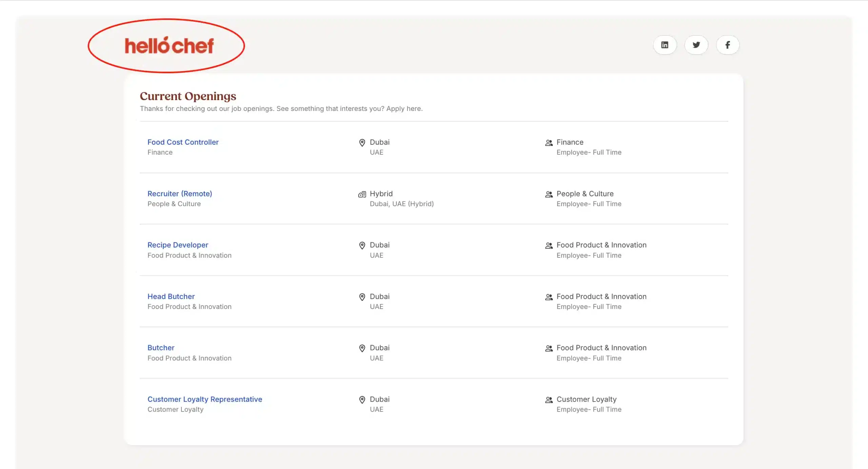
Task: Click location pin icon in Recipe Developer row
Action: pos(362,246)
